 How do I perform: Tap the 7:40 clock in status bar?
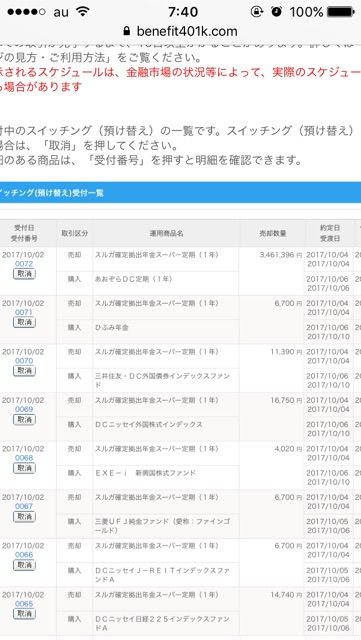click(x=183, y=12)
